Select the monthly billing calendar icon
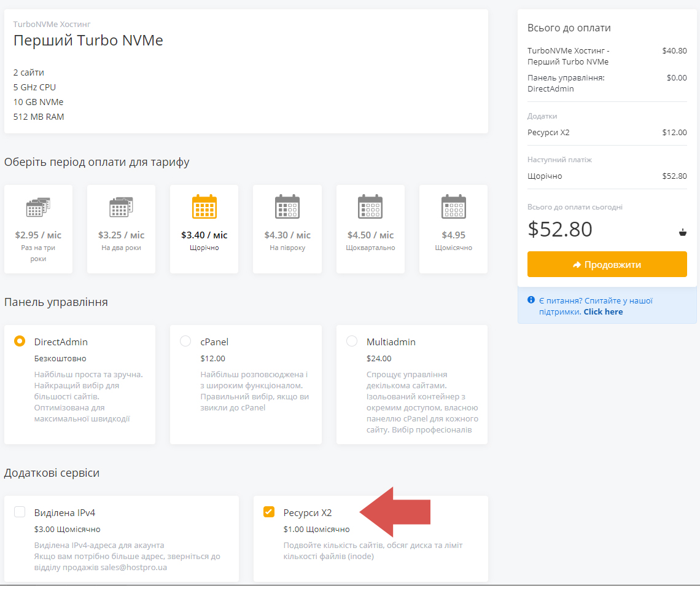The height and width of the screenshot is (599, 700). 453,207
